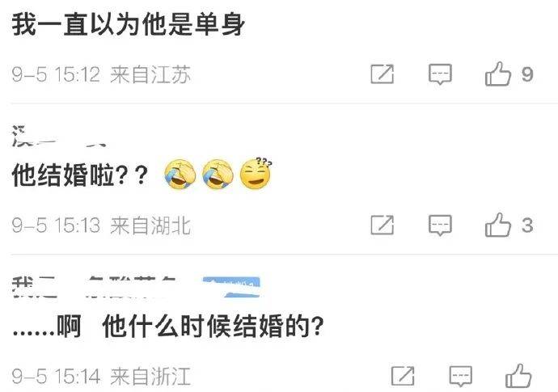Like the comment with 9 likes
The height and width of the screenshot is (392, 558).
(498, 74)
